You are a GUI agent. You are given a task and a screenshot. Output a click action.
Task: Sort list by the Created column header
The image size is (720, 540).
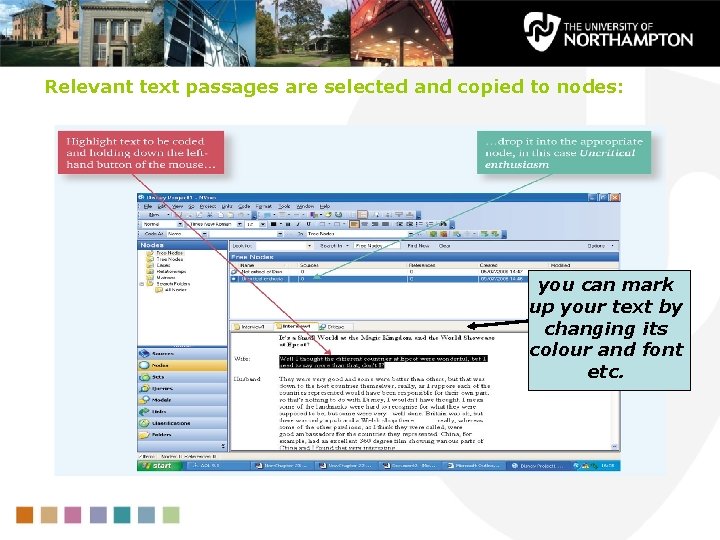pos(513,265)
